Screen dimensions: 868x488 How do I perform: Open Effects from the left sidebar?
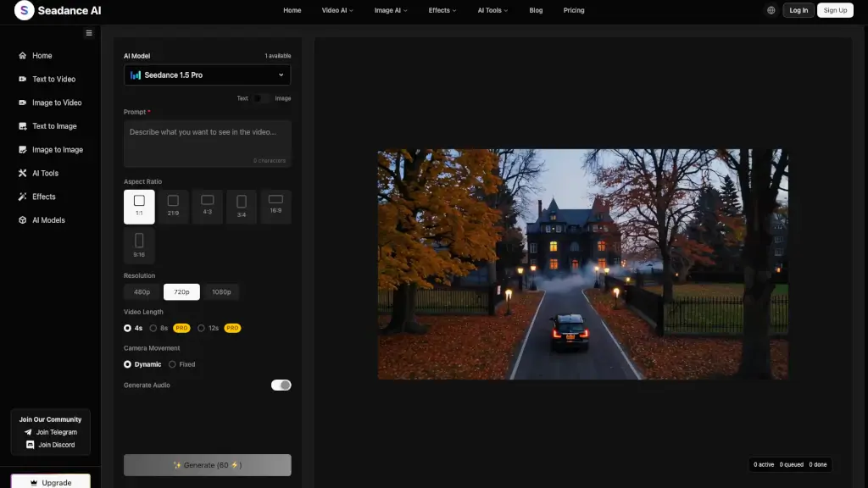[43, 197]
